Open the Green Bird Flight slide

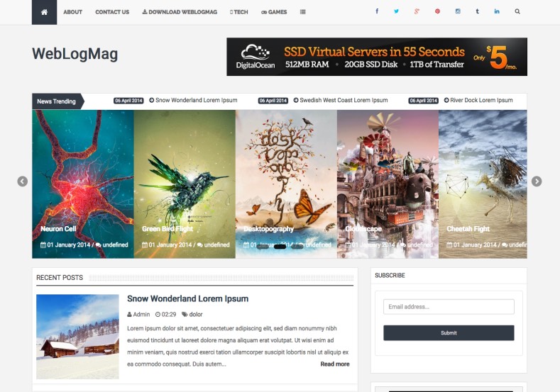[185, 184]
